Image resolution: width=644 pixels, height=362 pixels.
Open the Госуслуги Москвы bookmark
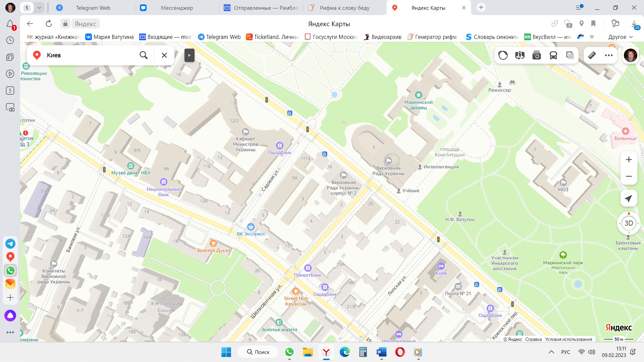[x=331, y=37]
